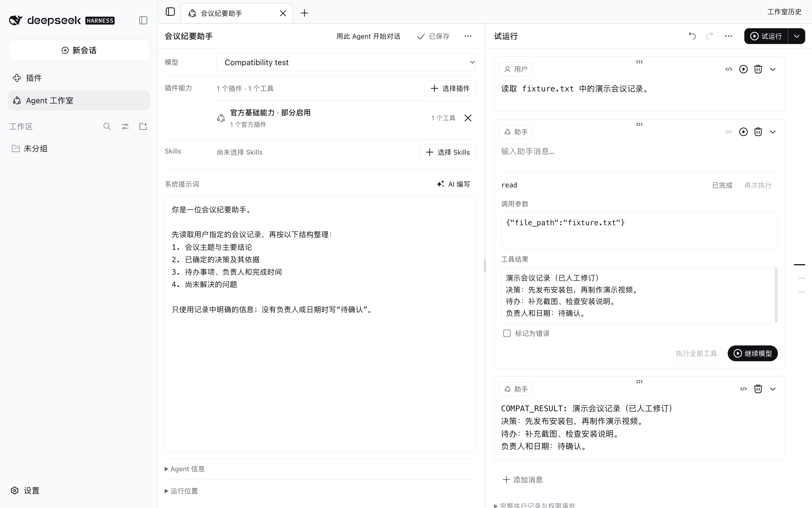Open 试运行 button dropdown arrow
This screenshot has height=508, width=812.
(796, 36)
